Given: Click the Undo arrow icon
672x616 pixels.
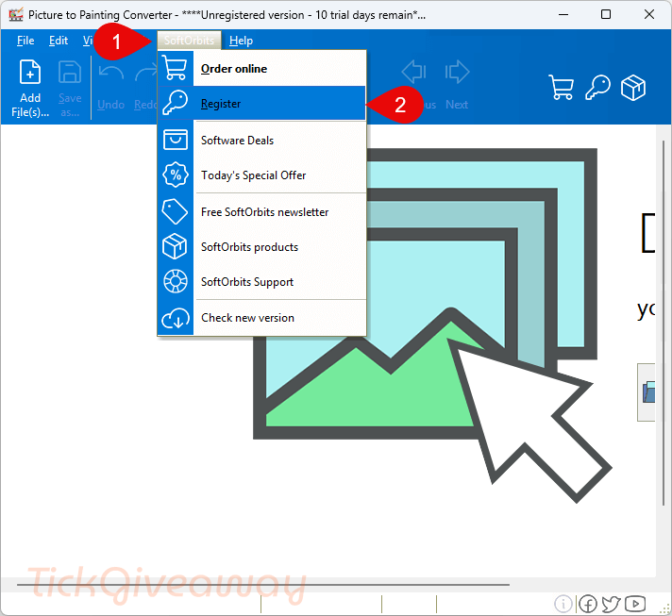Looking at the screenshot, I should (x=111, y=73).
